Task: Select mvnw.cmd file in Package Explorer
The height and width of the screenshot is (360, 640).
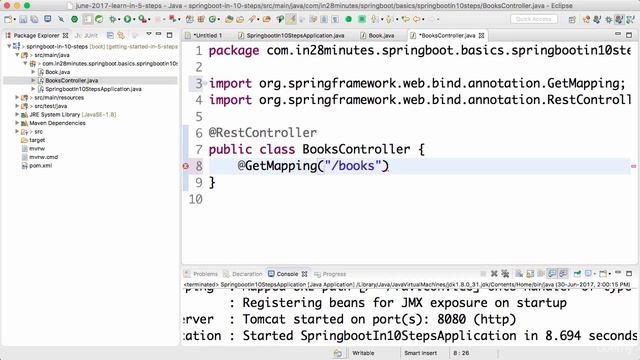Action: pyautogui.click(x=44, y=157)
